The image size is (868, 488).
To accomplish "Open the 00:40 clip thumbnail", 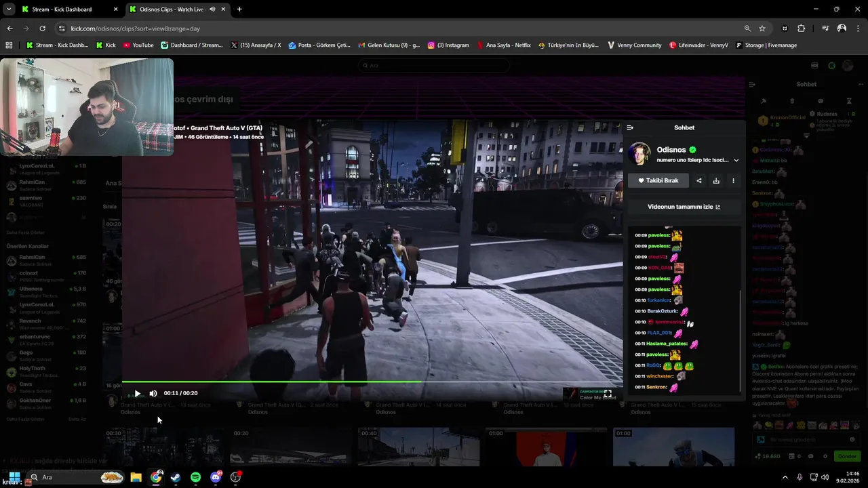I will tap(418, 447).
